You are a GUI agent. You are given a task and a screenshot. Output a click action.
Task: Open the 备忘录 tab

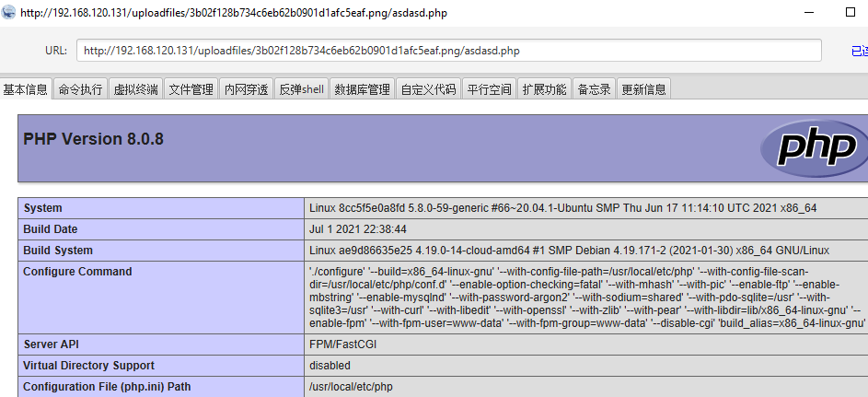coord(595,89)
